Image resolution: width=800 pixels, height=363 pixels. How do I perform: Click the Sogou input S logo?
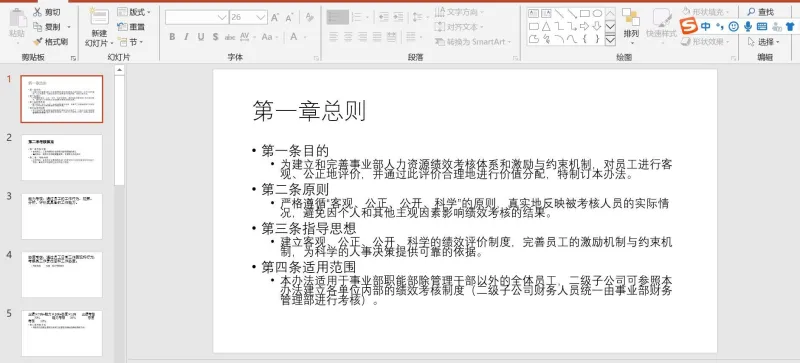point(689,26)
